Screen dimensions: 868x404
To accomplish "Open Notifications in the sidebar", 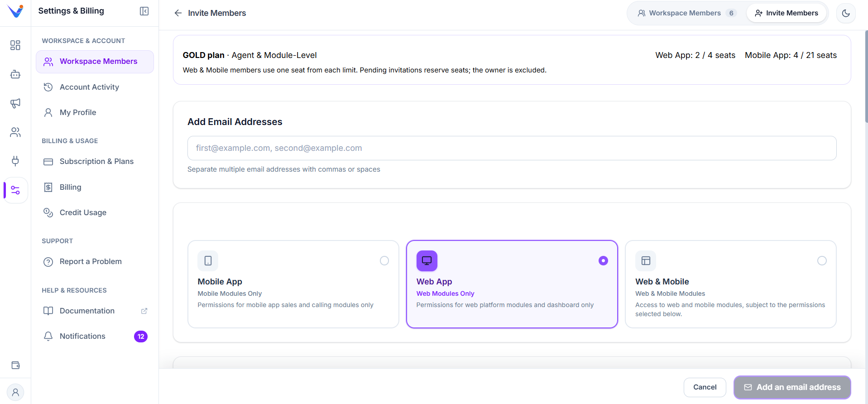I will 95,337.
